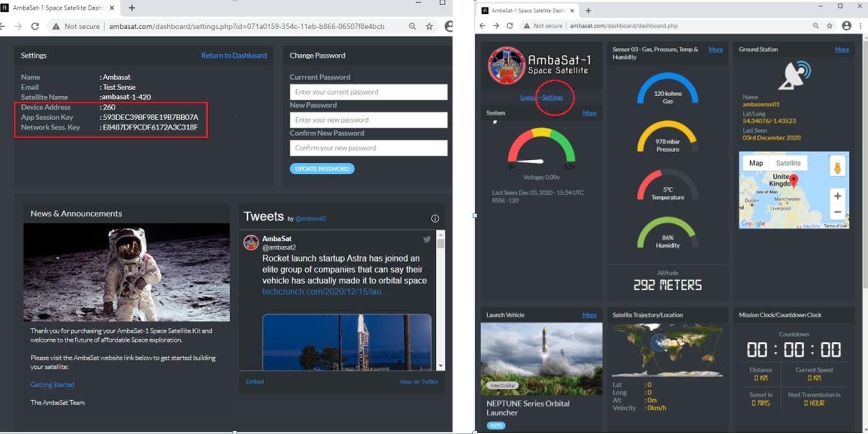This screenshot has width=868, height=434.
Task: Click the Update Password button
Action: click(322, 169)
